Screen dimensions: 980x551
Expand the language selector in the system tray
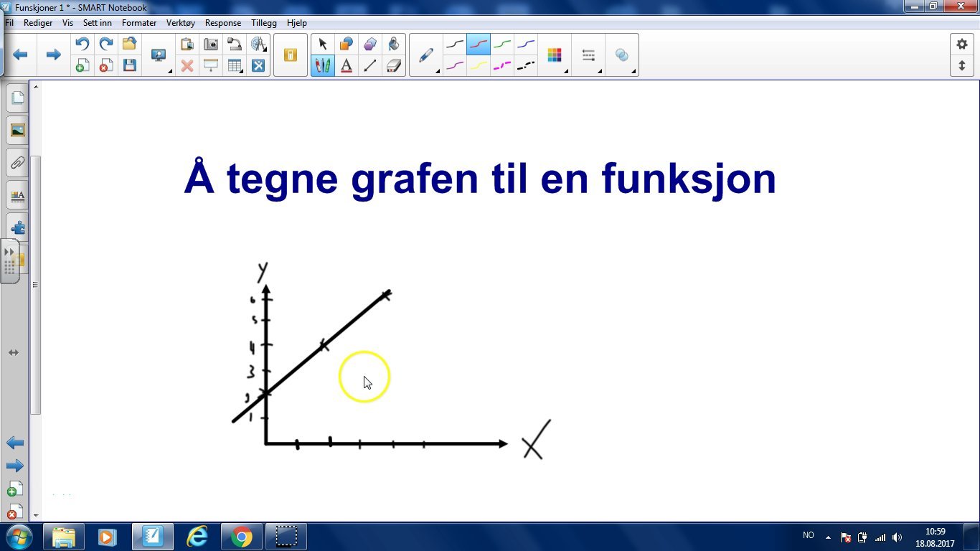(809, 535)
